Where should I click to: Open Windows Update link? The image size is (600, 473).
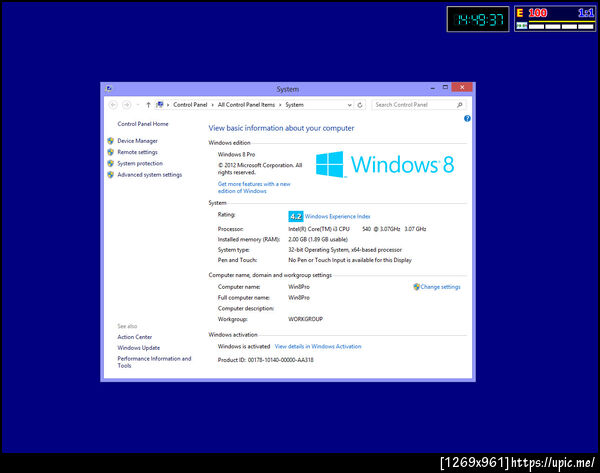(139, 348)
